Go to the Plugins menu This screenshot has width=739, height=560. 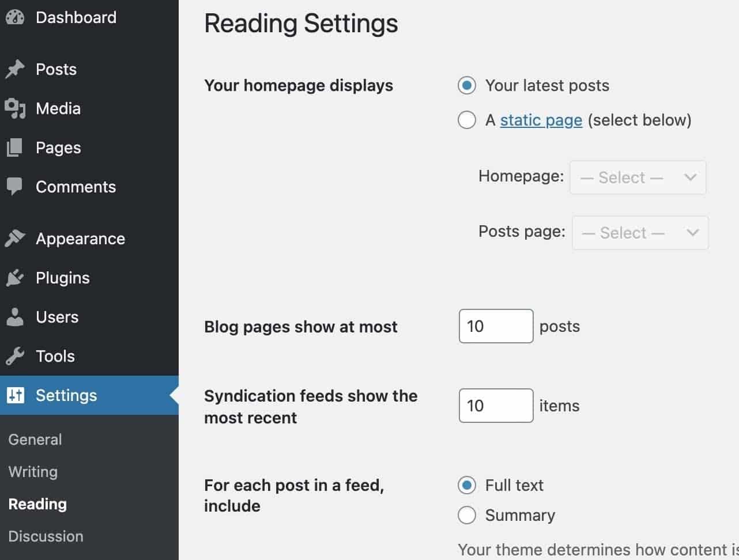(x=89, y=278)
